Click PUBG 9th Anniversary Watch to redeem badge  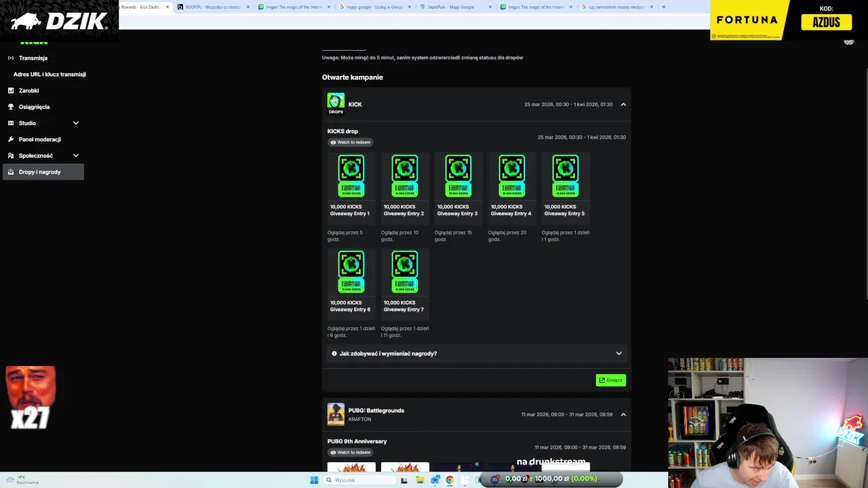tap(350, 452)
